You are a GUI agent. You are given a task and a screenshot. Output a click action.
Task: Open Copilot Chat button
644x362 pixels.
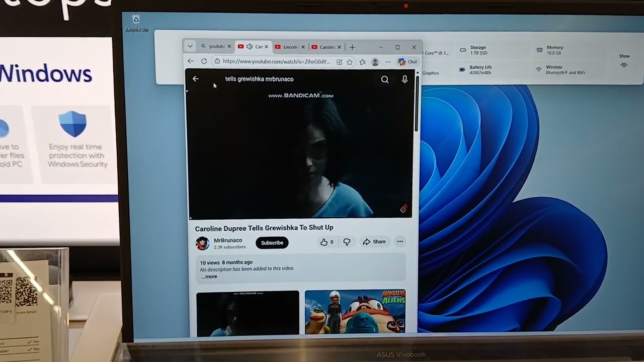coord(408,62)
